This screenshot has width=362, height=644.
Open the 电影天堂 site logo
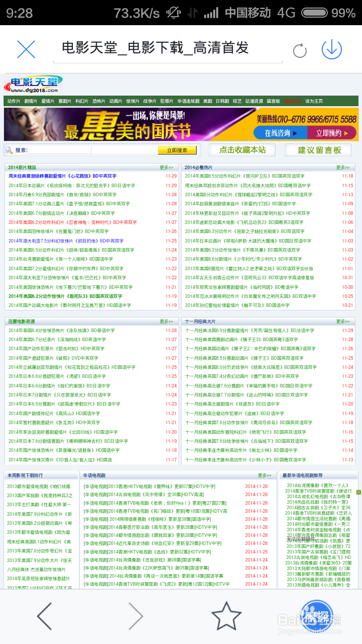(33, 85)
